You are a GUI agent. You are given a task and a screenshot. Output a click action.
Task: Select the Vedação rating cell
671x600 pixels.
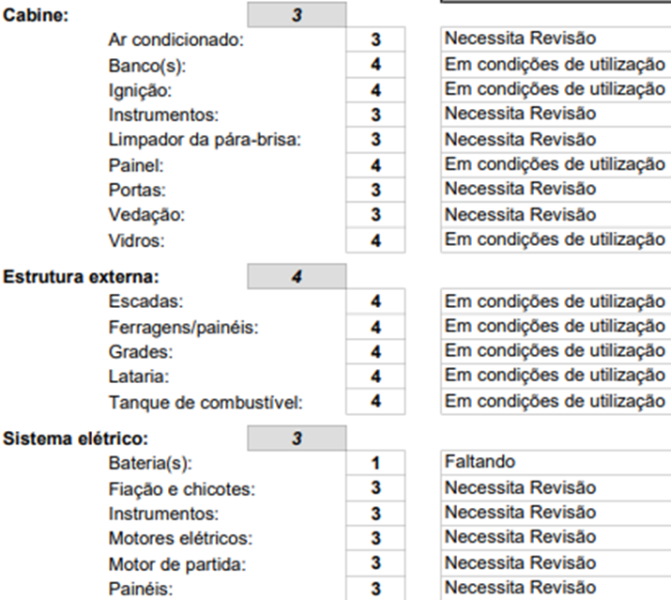pos(375,215)
